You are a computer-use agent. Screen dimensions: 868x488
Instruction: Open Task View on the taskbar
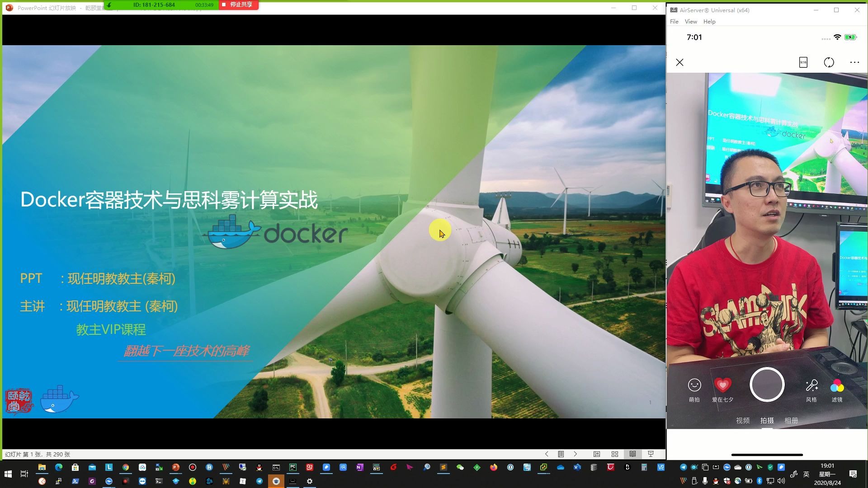click(x=24, y=474)
